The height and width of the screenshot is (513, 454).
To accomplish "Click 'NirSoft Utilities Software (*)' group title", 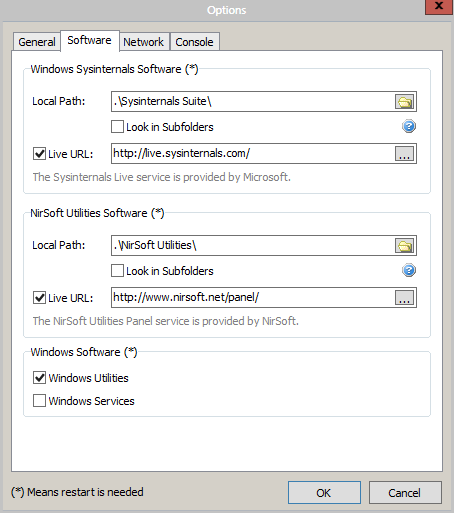I will click(x=97, y=213).
